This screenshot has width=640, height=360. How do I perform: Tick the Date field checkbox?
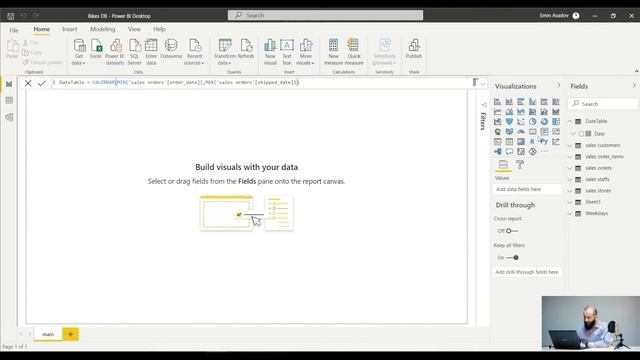(x=581, y=134)
